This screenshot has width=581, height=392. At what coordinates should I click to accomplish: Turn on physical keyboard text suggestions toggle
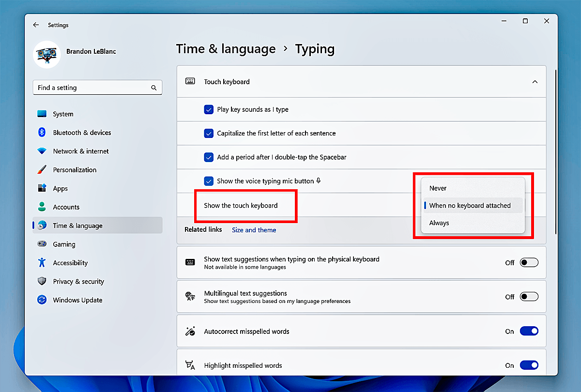pos(529,262)
